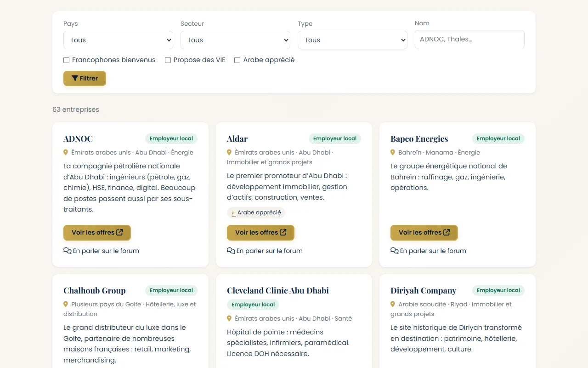Viewport: 588px width, 368px height.
Task: Click chat bubbles icon under Bapco Energies
Action: 395,251
